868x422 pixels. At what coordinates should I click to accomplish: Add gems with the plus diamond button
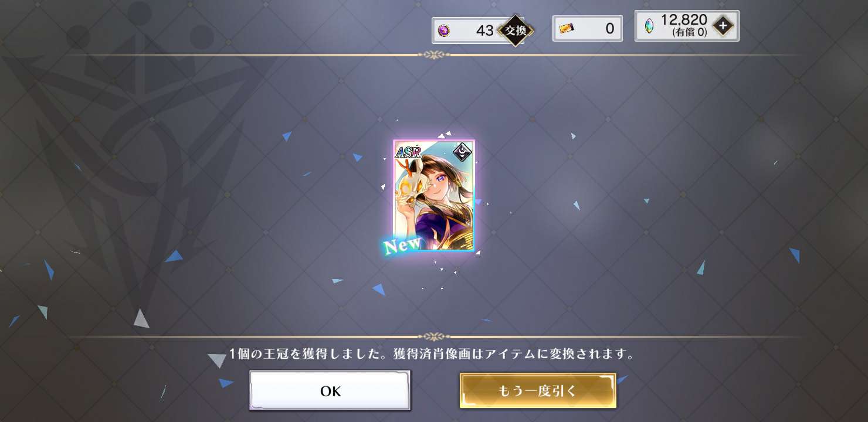723,26
